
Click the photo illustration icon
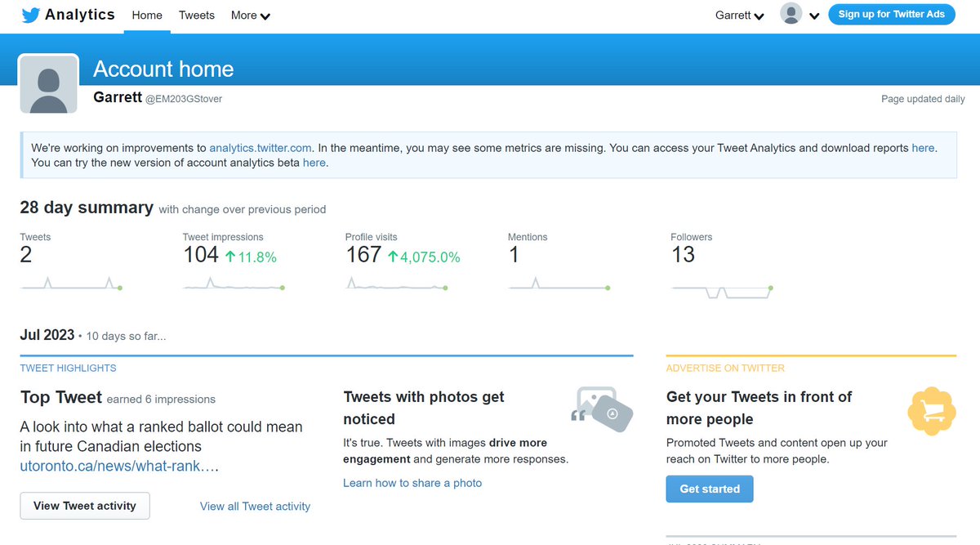point(603,408)
